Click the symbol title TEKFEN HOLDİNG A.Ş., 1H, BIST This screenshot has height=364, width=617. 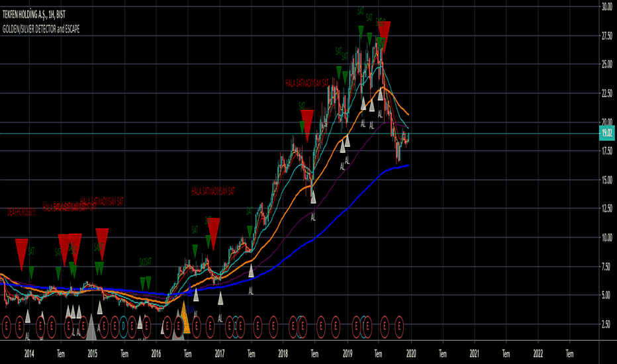tap(34, 15)
